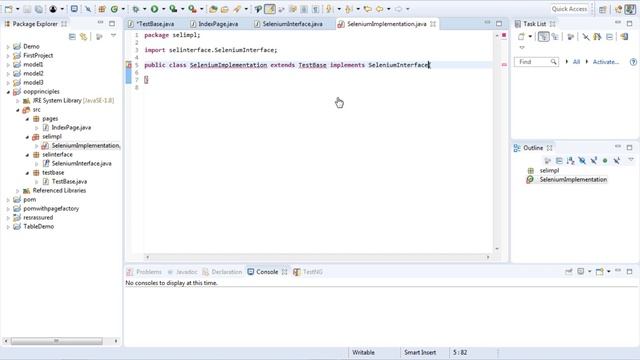Click the New file toolbar icon
640x360 pixels.
9,9
